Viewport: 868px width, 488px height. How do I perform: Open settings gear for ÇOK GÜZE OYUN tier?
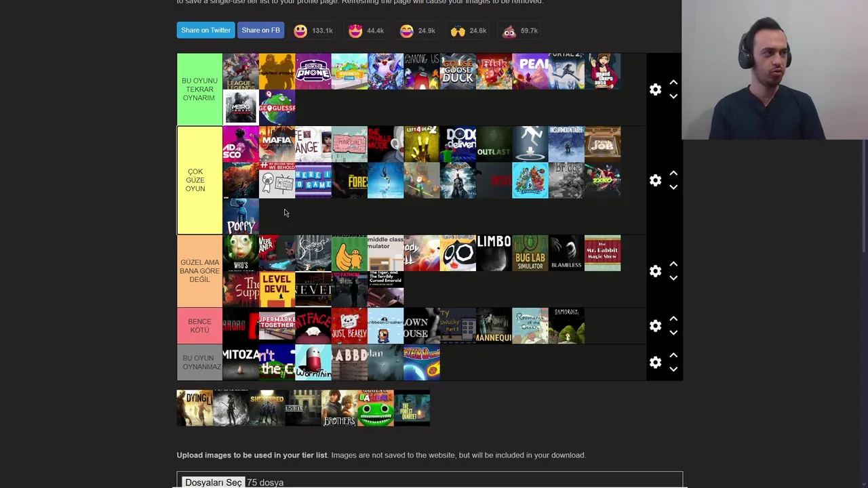tap(655, 180)
